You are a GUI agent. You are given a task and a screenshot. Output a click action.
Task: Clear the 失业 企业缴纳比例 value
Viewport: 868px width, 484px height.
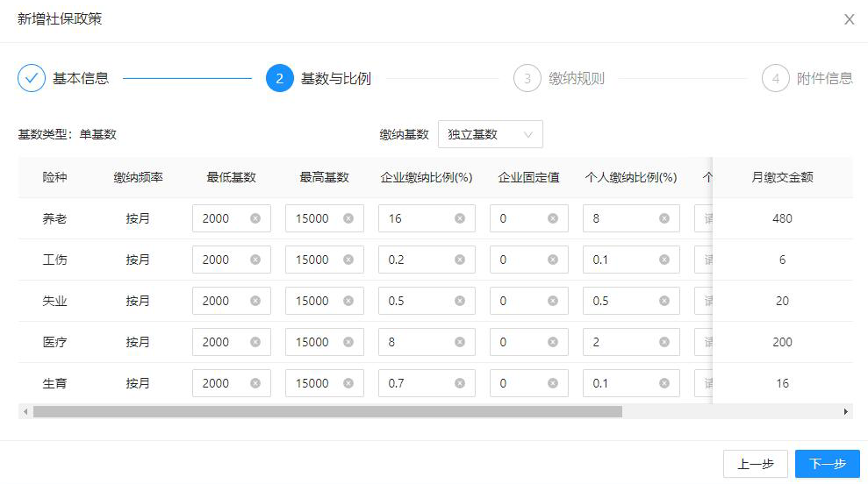[460, 301]
